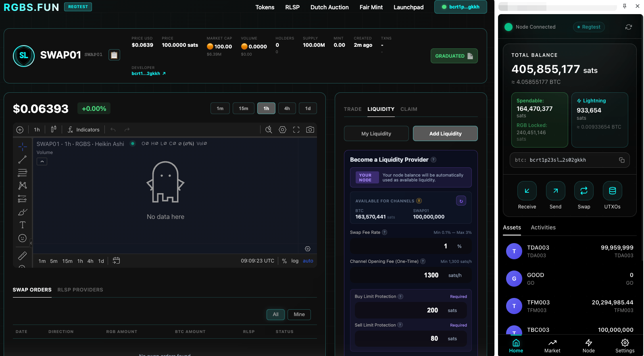Switch to the TRADE tab
Viewport: 644px width, 356px height.
point(353,109)
